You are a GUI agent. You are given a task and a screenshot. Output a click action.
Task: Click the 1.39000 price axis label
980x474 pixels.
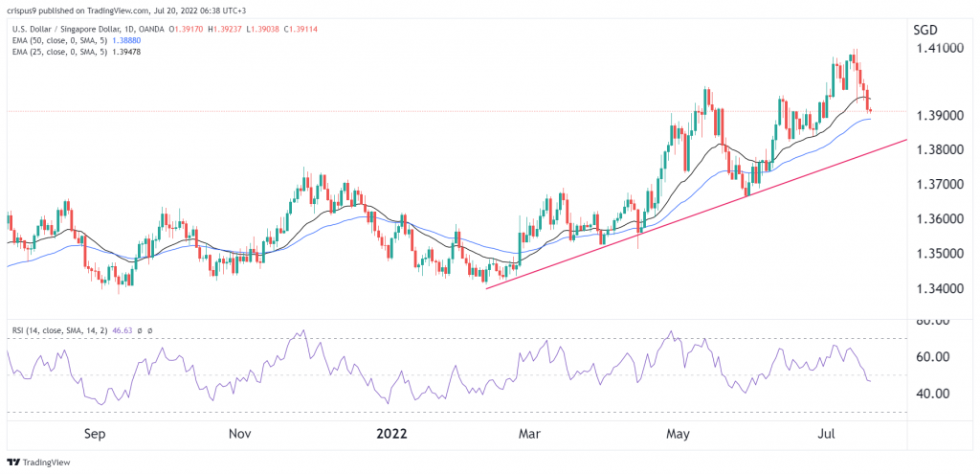(942, 116)
